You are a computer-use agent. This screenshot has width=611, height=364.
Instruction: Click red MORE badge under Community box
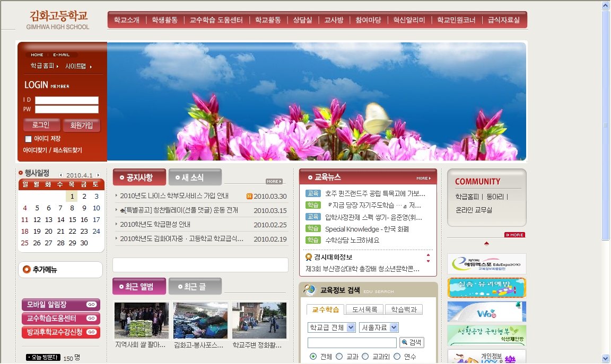pyautogui.click(x=514, y=235)
